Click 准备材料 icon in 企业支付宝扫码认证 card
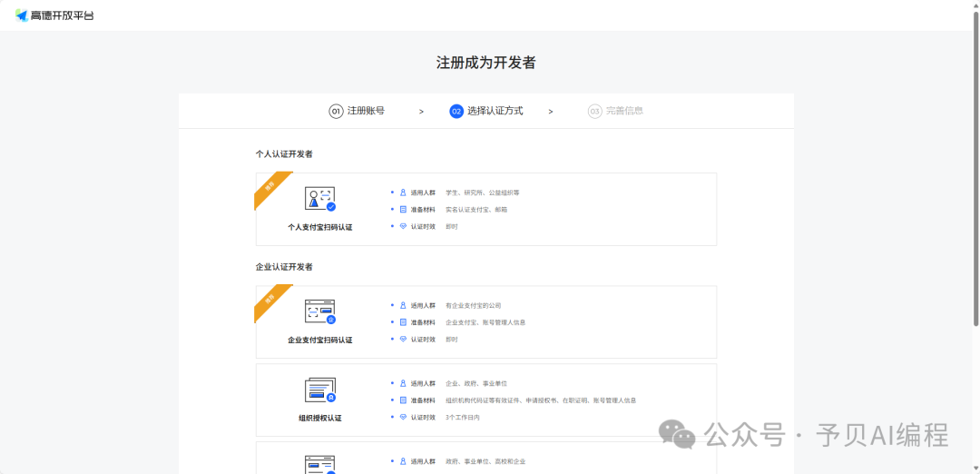980x474 pixels. pyautogui.click(x=403, y=322)
